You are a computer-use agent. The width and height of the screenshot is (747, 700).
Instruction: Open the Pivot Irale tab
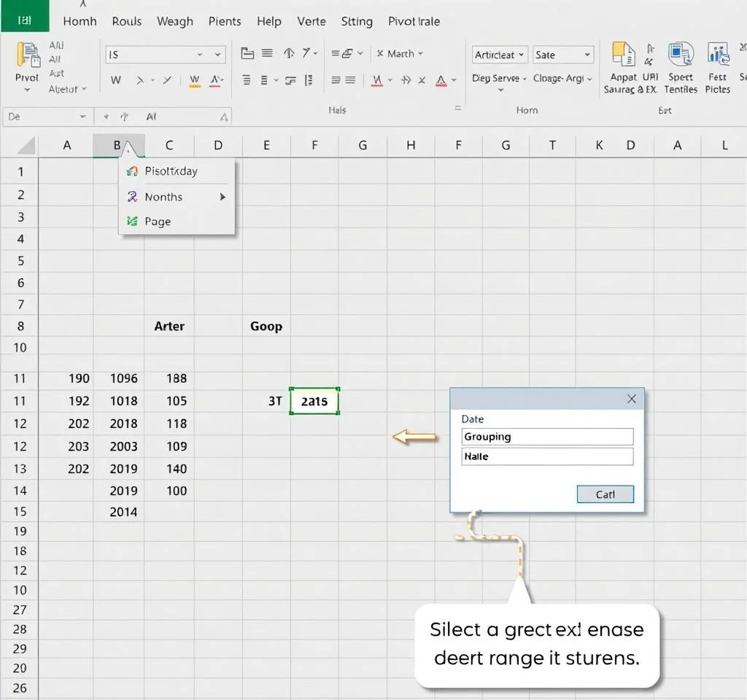(414, 21)
